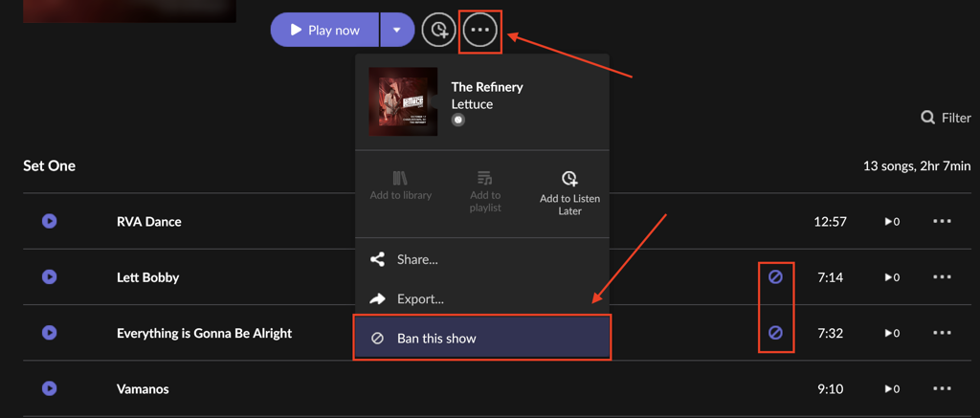This screenshot has height=418, width=980.
Task: Click the Play now button
Action: click(325, 30)
